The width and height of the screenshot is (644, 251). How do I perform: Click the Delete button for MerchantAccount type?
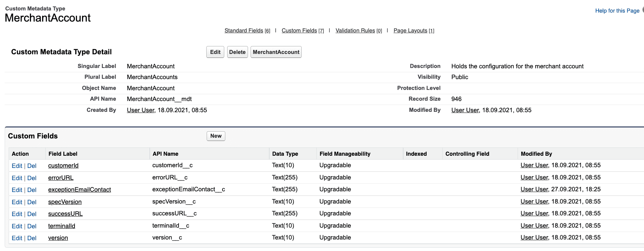[x=237, y=52]
